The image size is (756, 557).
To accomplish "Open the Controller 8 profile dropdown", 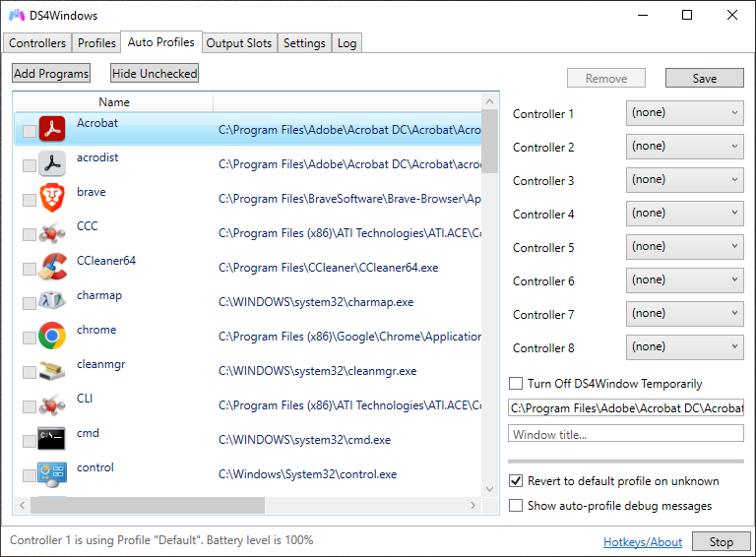I will [684, 347].
